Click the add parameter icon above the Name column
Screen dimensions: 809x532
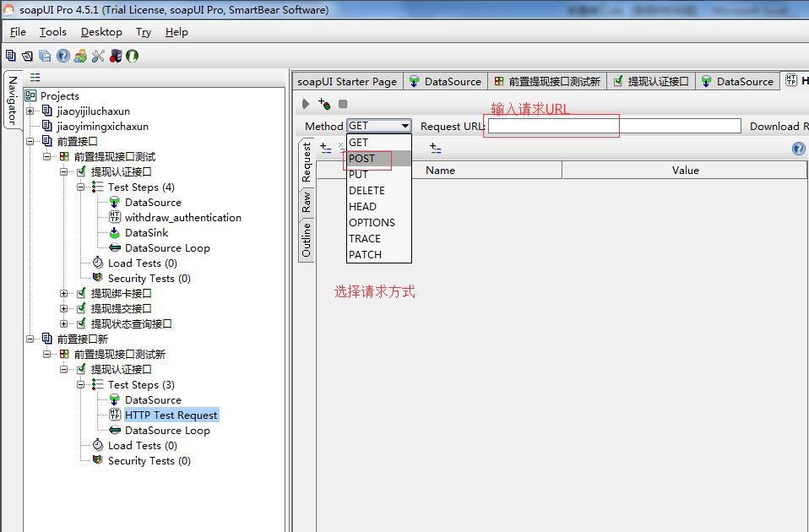click(x=326, y=148)
